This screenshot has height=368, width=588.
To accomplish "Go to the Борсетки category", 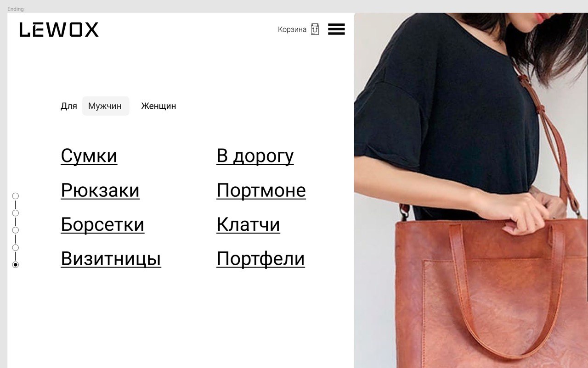I will point(102,225).
